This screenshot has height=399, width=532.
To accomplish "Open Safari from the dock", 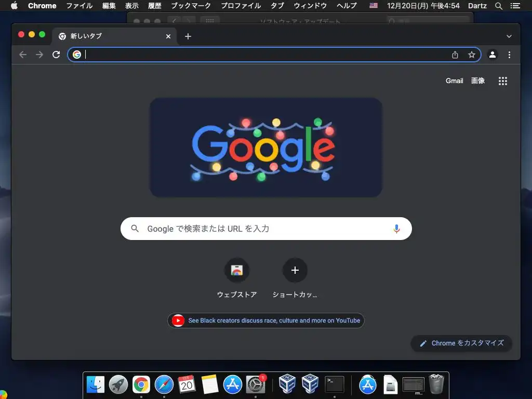I will tap(164, 385).
